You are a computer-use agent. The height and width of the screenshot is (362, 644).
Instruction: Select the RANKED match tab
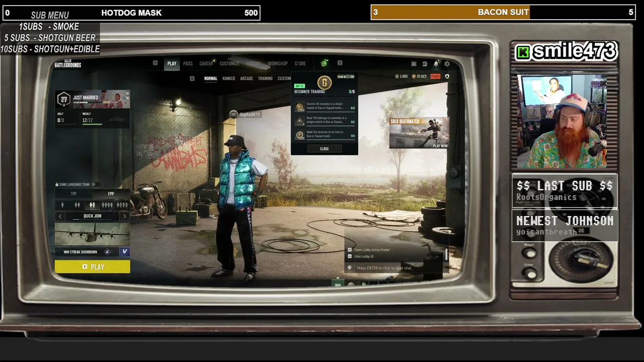click(x=229, y=78)
